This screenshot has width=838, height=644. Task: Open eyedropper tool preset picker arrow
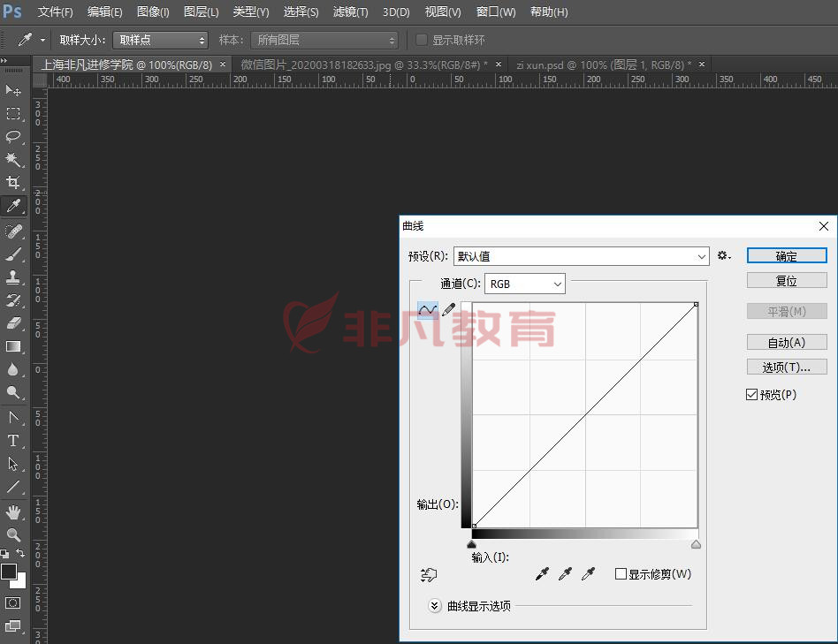(42, 40)
